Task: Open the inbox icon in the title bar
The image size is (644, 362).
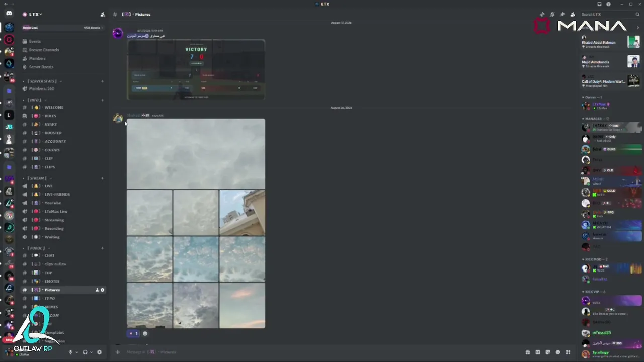Action: point(600,4)
